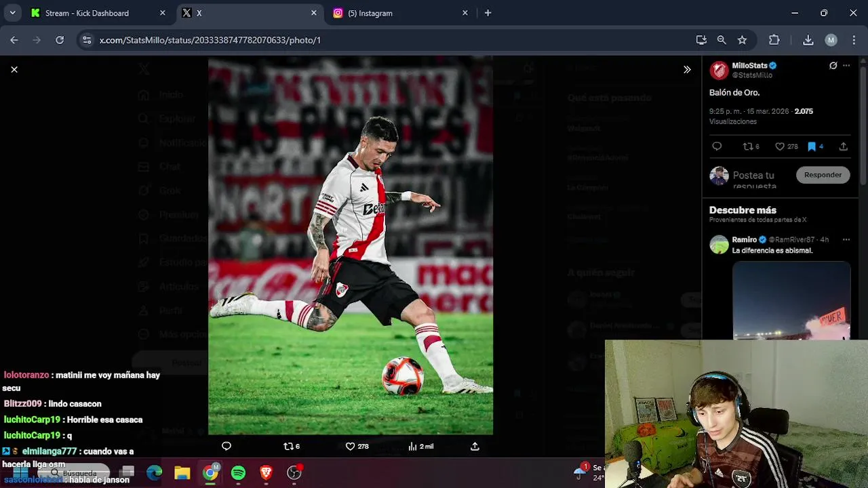
Task: Like the post from the side panel heart
Action: pyautogui.click(x=780, y=146)
